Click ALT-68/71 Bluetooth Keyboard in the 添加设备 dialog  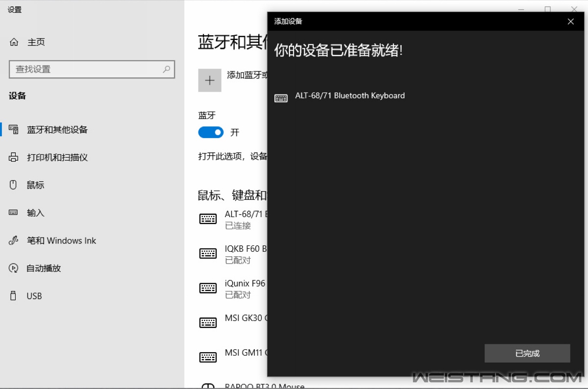(340, 97)
